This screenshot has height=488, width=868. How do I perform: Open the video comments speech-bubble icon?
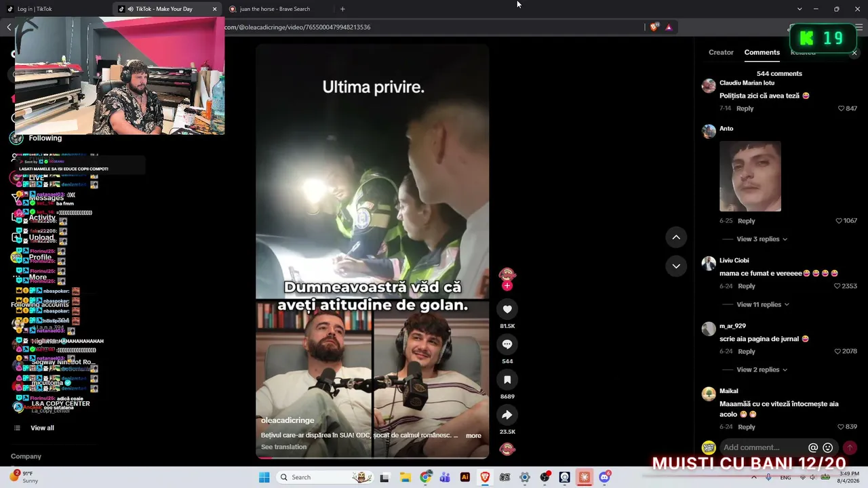click(x=507, y=344)
